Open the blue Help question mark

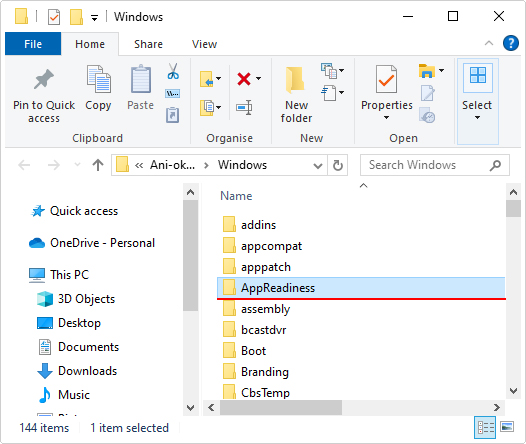click(x=511, y=43)
